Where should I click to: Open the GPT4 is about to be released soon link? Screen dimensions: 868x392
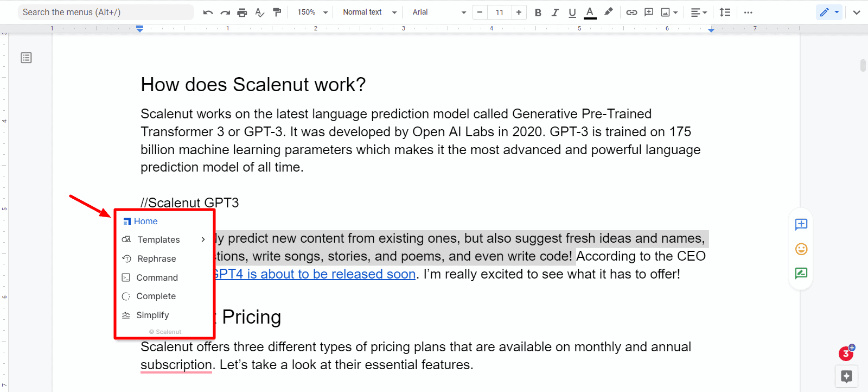(315, 274)
